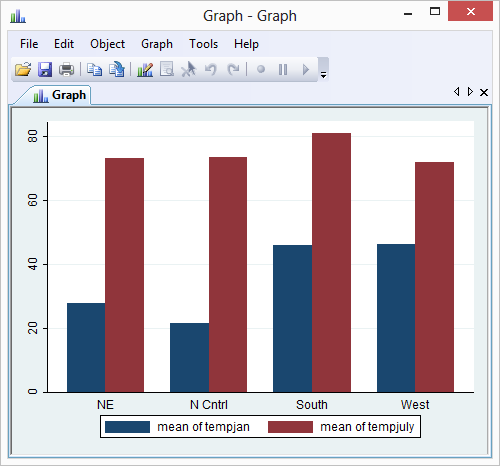This screenshot has height=466, width=500.
Task: Click the y-axis label 20
Action: 33,328
